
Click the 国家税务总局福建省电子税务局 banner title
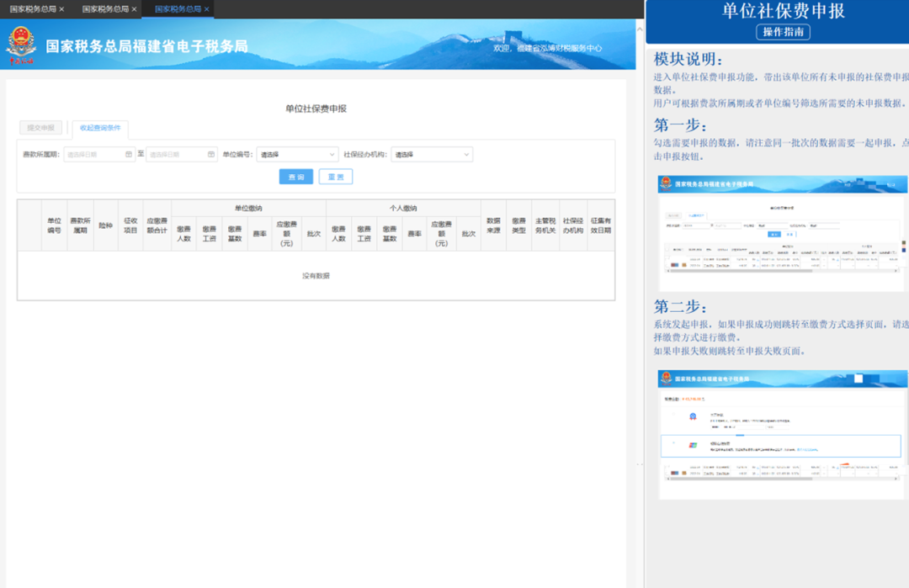coord(146,46)
